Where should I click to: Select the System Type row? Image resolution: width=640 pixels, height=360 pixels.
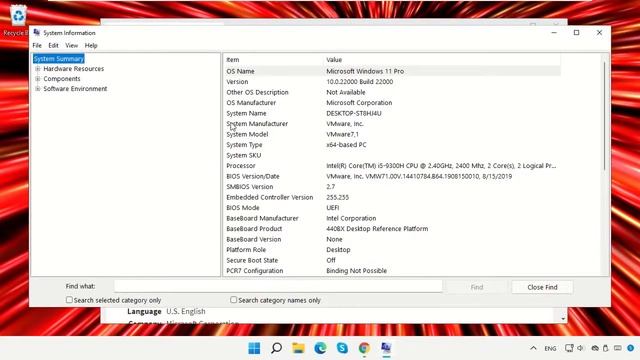click(392, 145)
